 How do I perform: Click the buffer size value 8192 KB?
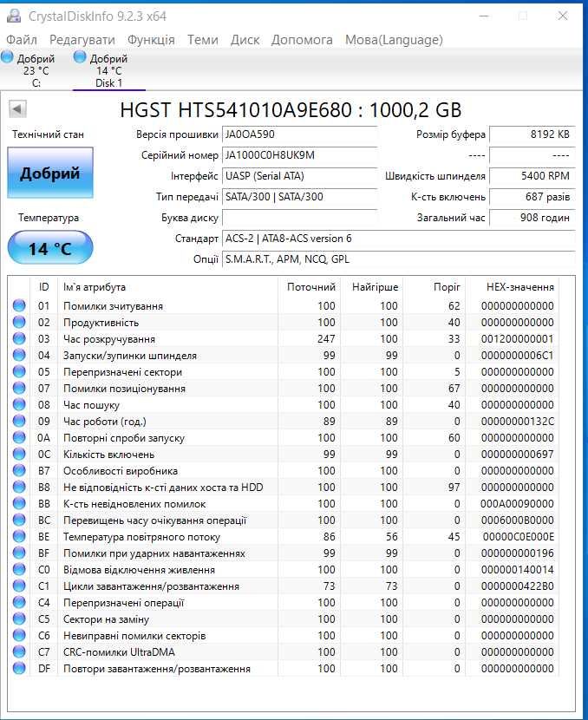532,134
